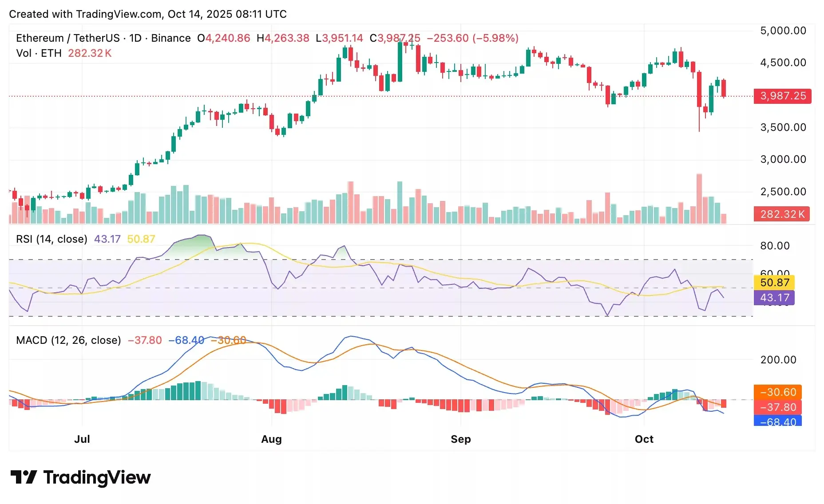Click the yellow 50.87 RSI average tag
The width and height of the screenshot is (824, 504).
pyautogui.click(x=774, y=283)
